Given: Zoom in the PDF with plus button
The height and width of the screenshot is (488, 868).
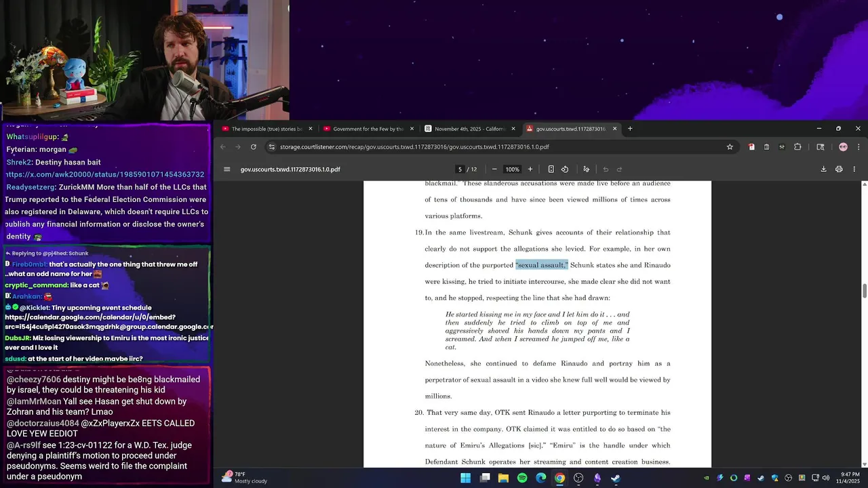Looking at the screenshot, I should pos(530,169).
